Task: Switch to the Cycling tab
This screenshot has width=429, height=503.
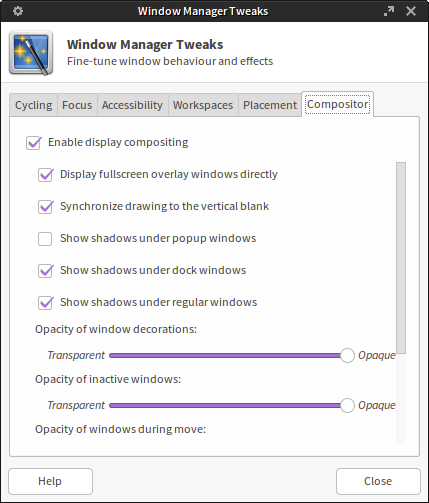Action: click(x=34, y=105)
